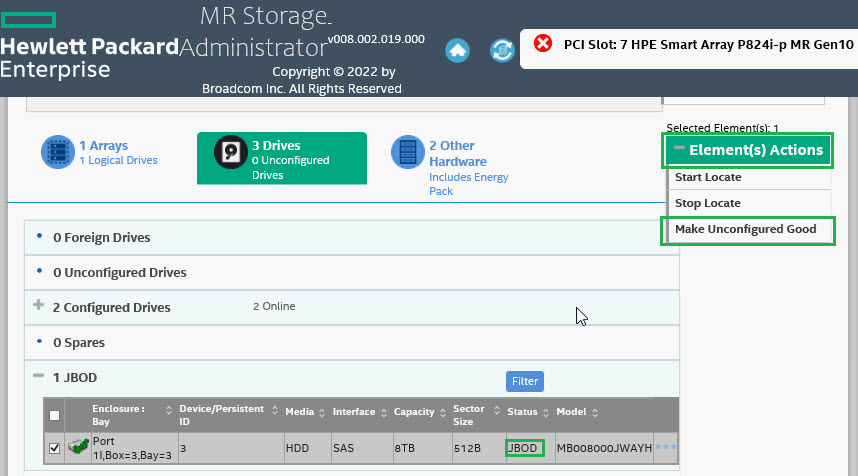This screenshot has height=476, width=858.
Task: Select Make Unconfigured Good action
Action: click(x=745, y=229)
